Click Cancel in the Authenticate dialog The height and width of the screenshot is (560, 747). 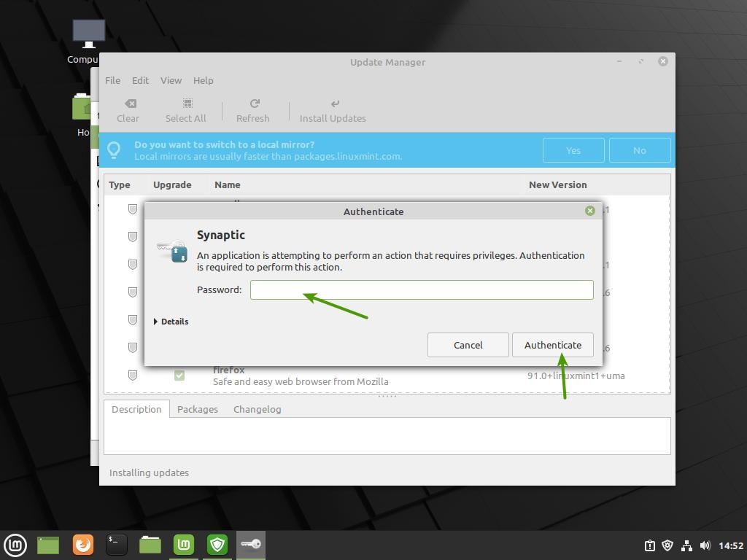tap(468, 345)
